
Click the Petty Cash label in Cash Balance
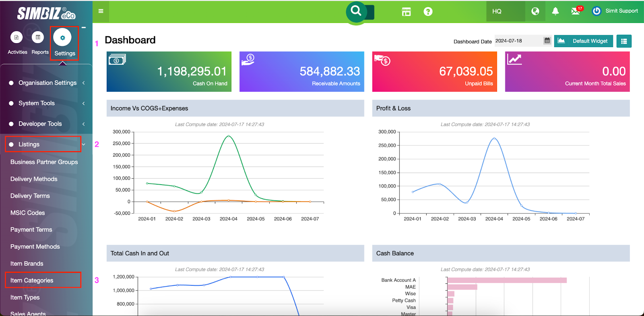point(404,300)
